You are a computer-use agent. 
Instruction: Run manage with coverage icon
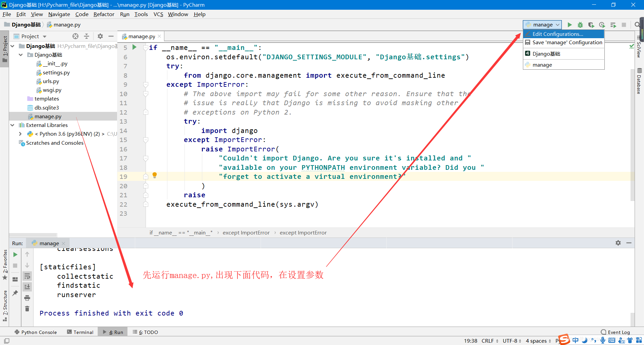click(591, 25)
